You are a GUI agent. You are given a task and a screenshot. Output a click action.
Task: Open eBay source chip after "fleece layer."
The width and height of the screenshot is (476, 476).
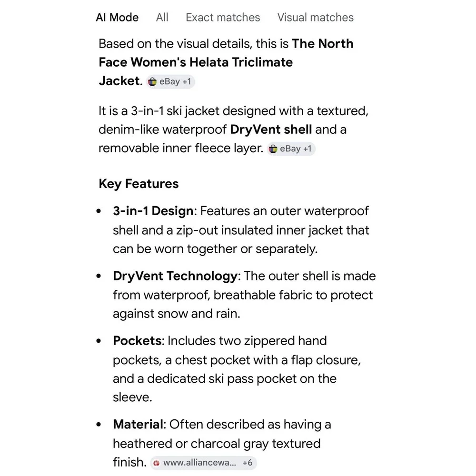point(290,149)
